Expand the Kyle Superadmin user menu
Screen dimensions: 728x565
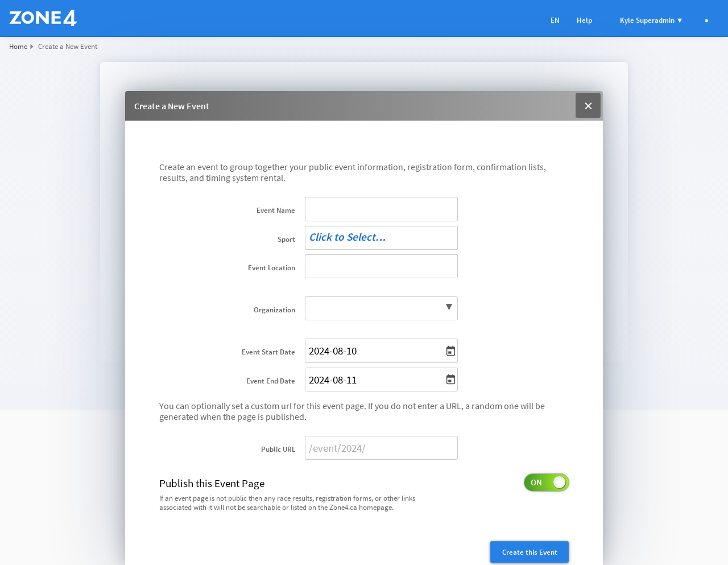[x=651, y=20]
